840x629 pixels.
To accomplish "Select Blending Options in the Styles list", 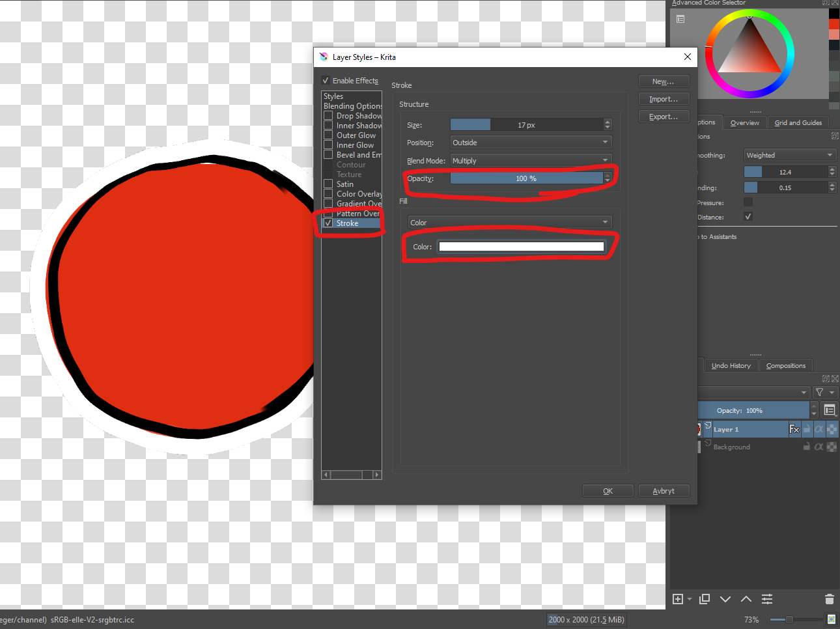I will tap(352, 106).
